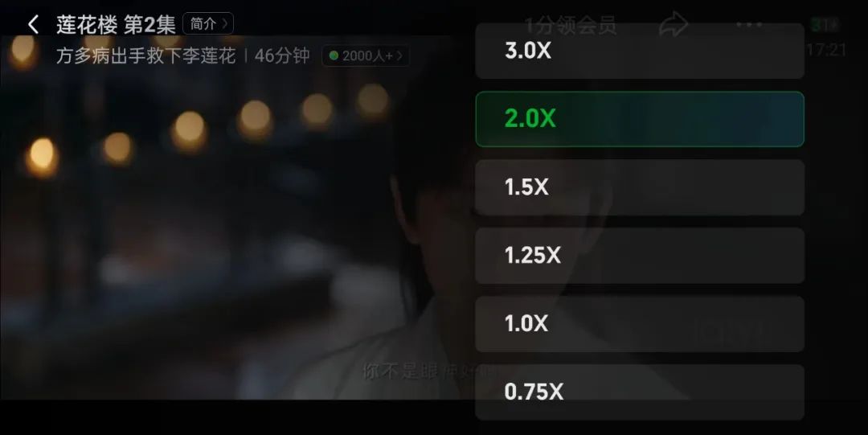Click the 方多病出手救下李莲花 episode description
868x435 pixels.
pyautogui.click(x=146, y=55)
